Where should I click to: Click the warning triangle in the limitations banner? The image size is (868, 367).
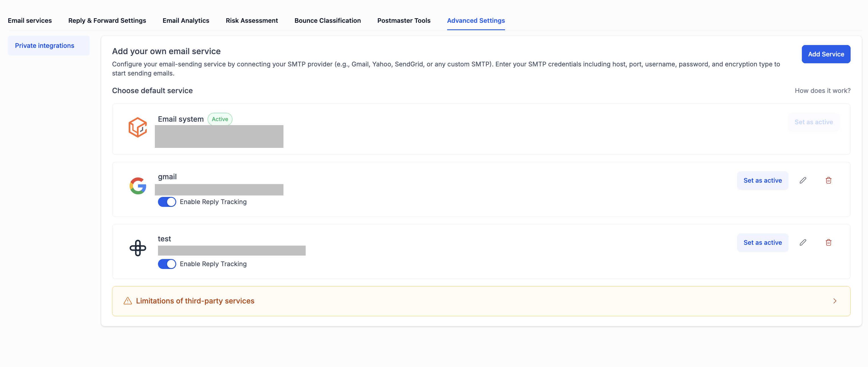click(x=128, y=301)
